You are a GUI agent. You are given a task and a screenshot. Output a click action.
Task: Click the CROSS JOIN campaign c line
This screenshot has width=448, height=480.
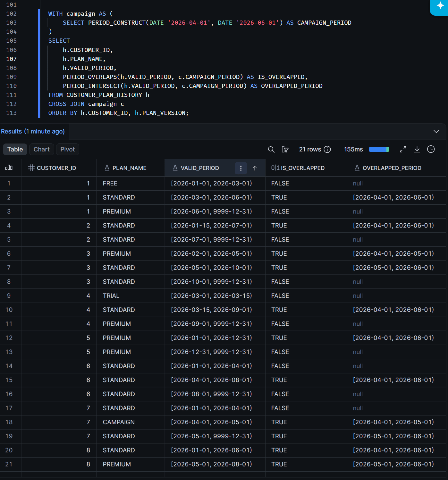(x=86, y=104)
